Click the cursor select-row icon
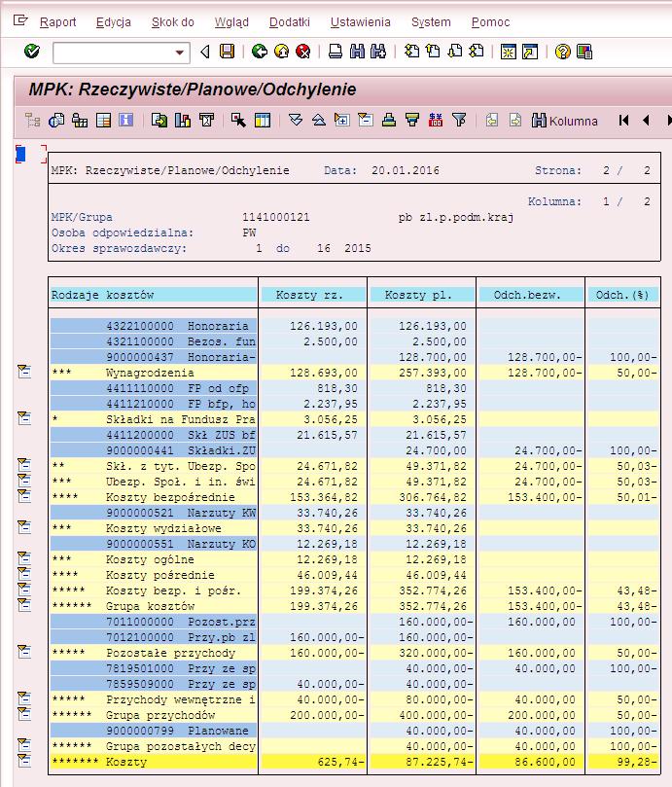 pyautogui.click(x=238, y=120)
